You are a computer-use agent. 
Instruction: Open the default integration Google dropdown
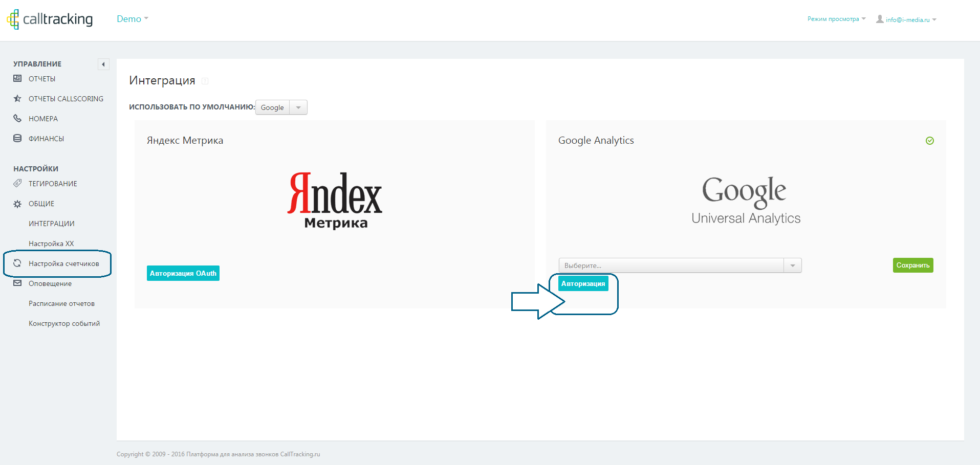(281, 107)
